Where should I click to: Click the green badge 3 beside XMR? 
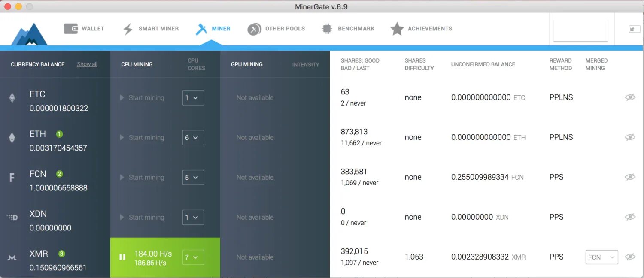[x=61, y=254]
